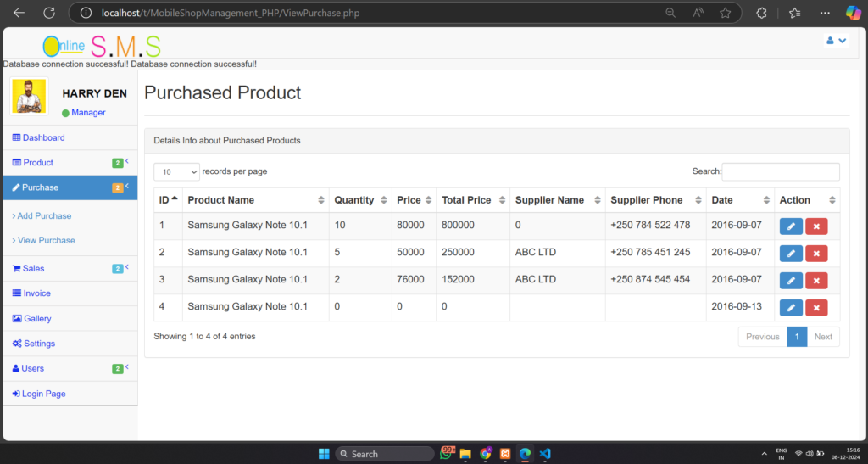Viewport: 868px width, 464px height.
Task: Click Previous pagination button
Action: pos(762,337)
